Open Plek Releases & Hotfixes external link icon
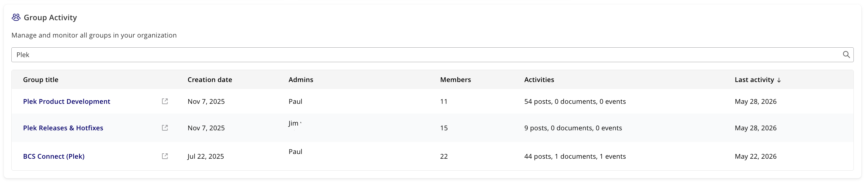 click(165, 128)
